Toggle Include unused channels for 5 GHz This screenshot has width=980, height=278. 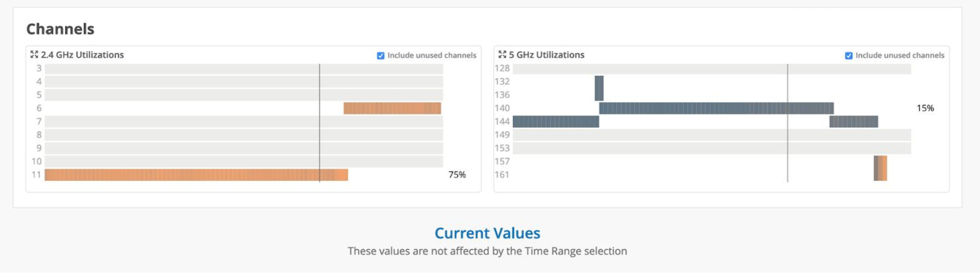click(849, 56)
